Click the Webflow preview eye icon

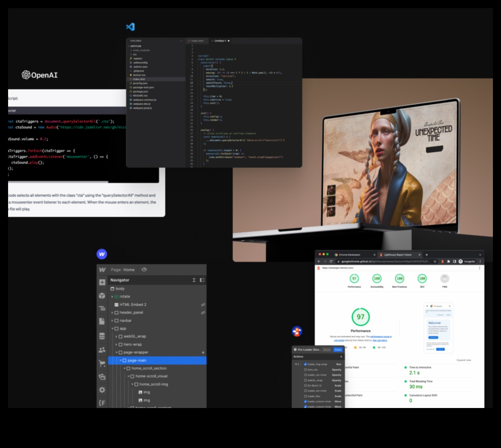click(x=144, y=269)
